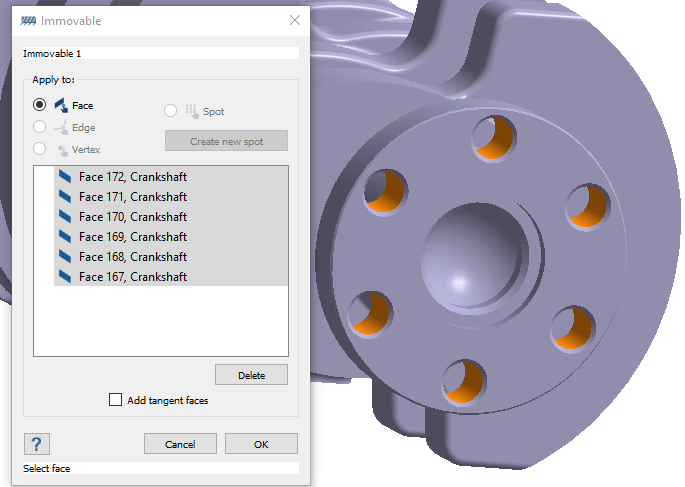Pick the bottommost orange bolt hole on flange
685x487 pixels.
(464, 381)
